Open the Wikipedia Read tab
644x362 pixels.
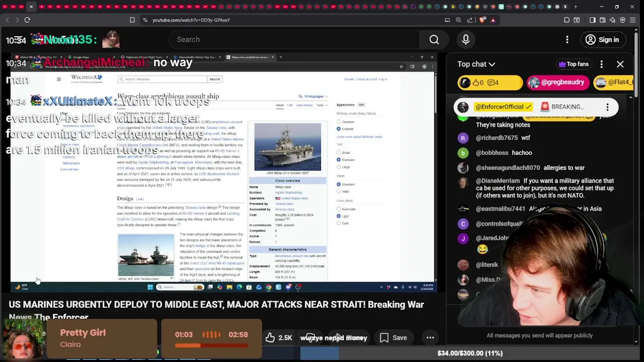pos(280,105)
